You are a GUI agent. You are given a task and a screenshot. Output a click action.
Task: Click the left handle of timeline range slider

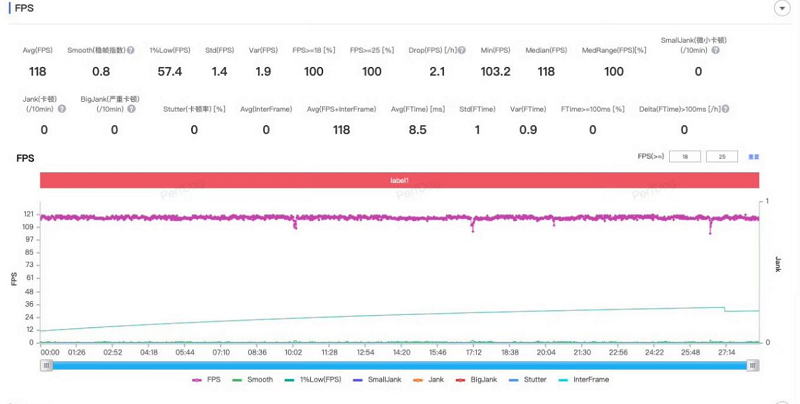coord(46,366)
